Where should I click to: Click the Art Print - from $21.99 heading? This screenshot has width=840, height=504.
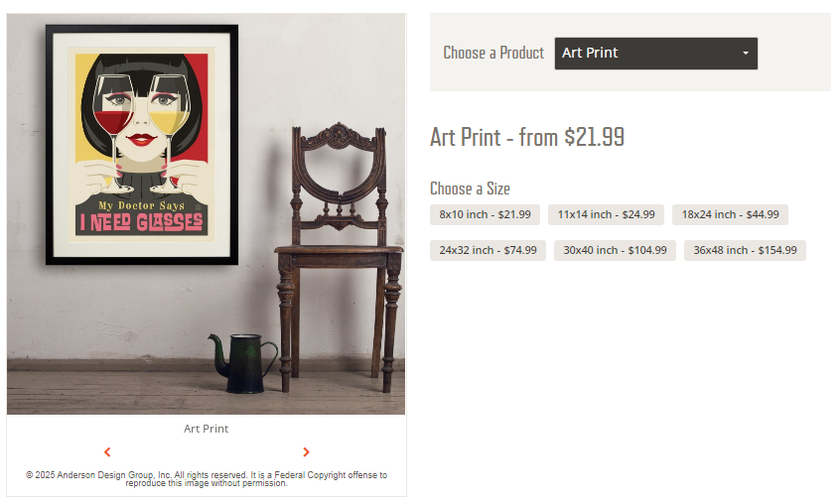(527, 137)
